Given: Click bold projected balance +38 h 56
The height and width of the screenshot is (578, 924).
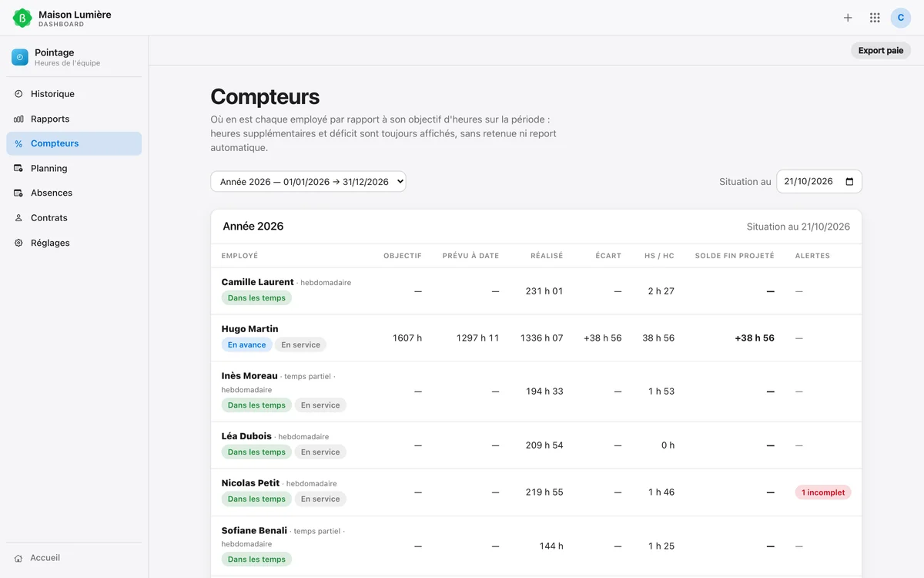Looking at the screenshot, I should point(755,338).
